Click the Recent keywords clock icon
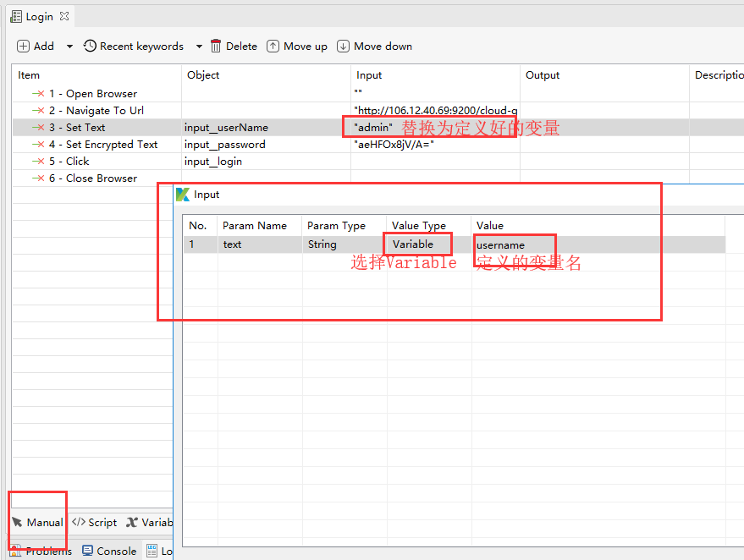Viewport: 744px width, 560px height. pyautogui.click(x=90, y=46)
